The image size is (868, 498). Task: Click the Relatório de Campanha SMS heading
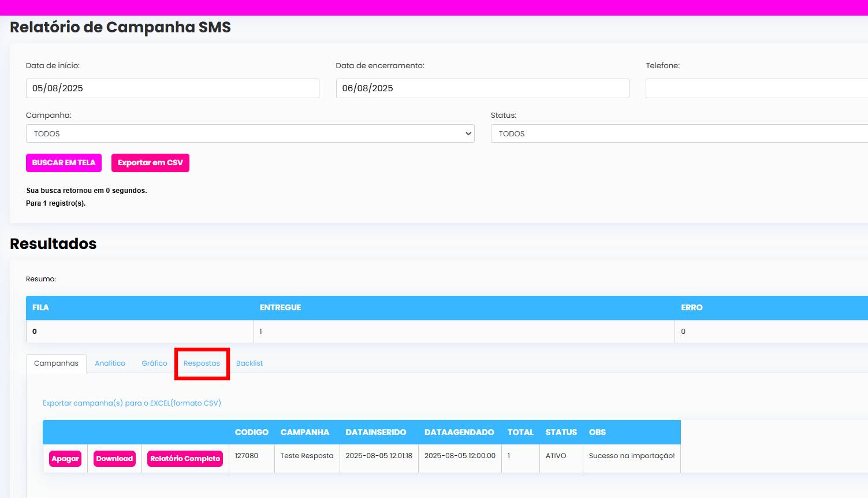point(120,27)
